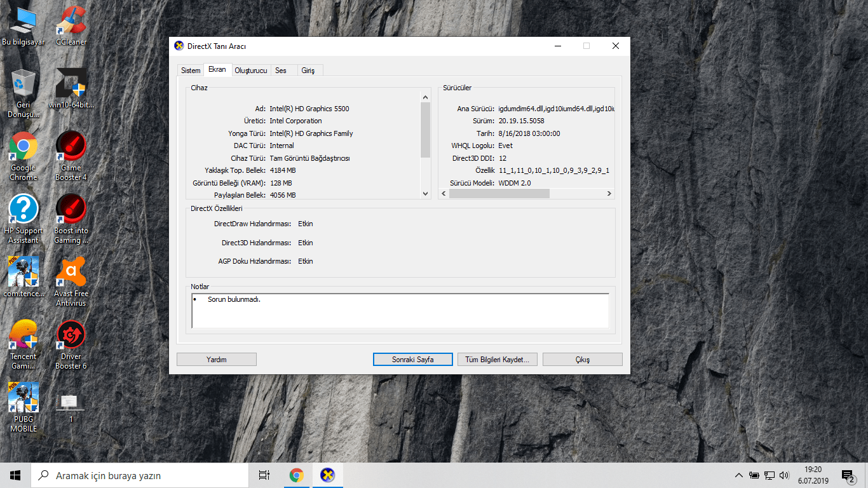
Task: Open Task View in the taskbar
Action: point(264,475)
